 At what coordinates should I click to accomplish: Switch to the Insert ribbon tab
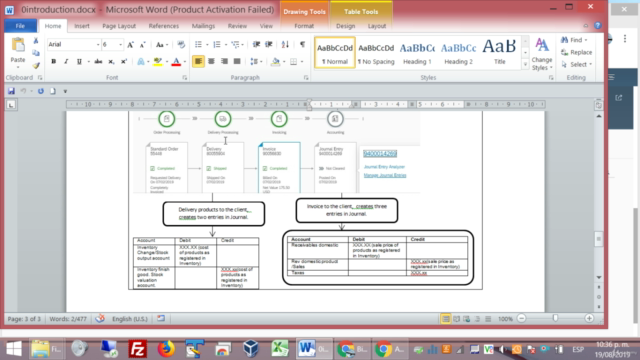tap(82, 26)
